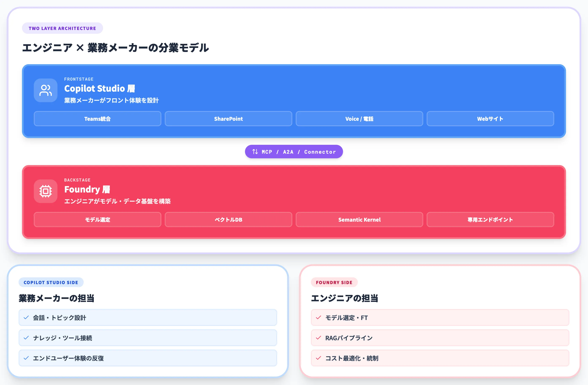Click the FRONTSTAGE label
588x385 pixels.
click(x=79, y=79)
